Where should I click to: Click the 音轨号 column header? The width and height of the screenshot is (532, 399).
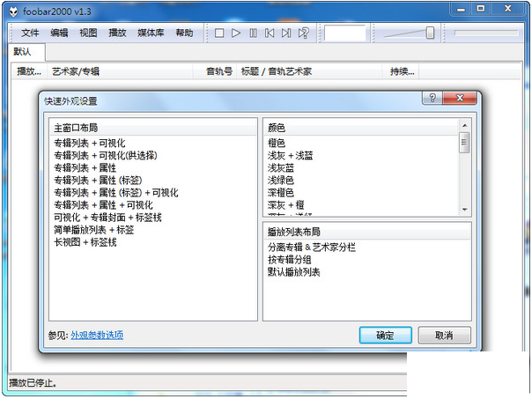click(x=215, y=71)
